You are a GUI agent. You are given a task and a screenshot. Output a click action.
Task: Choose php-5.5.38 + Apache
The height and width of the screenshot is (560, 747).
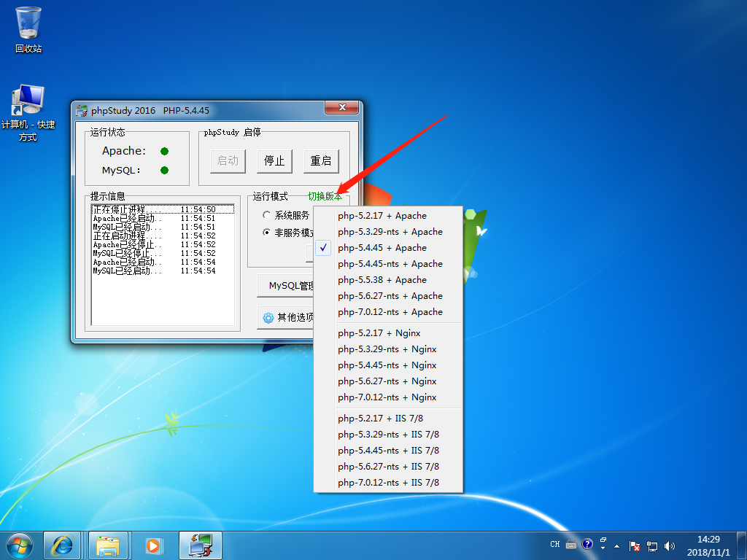click(388, 280)
